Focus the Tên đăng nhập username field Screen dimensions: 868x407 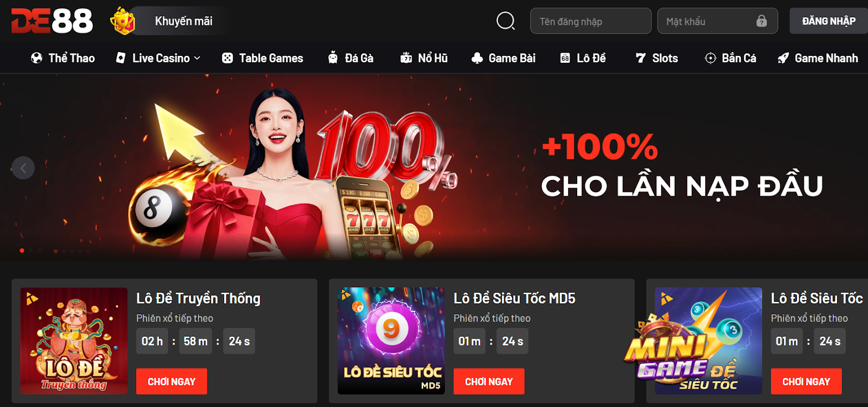pyautogui.click(x=591, y=21)
